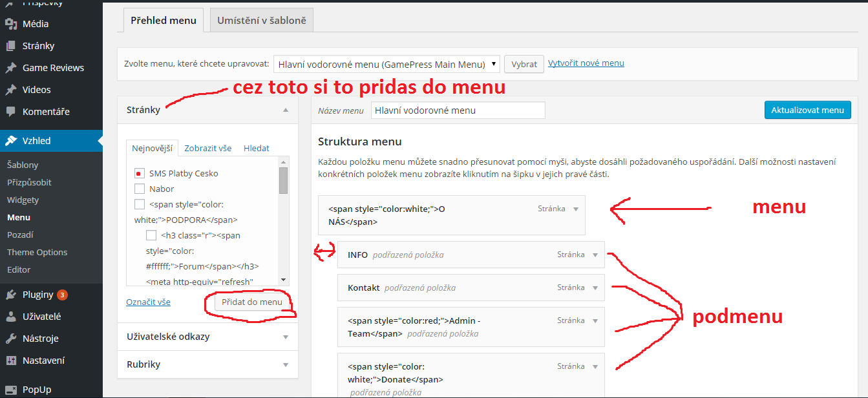Click the Stránky pages icon in sidebar
The image size is (868, 398).
(x=10, y=46)
